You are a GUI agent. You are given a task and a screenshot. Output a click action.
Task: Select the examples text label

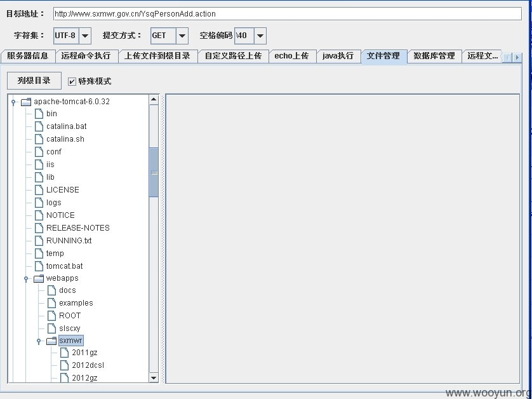(x=76, y=303)
